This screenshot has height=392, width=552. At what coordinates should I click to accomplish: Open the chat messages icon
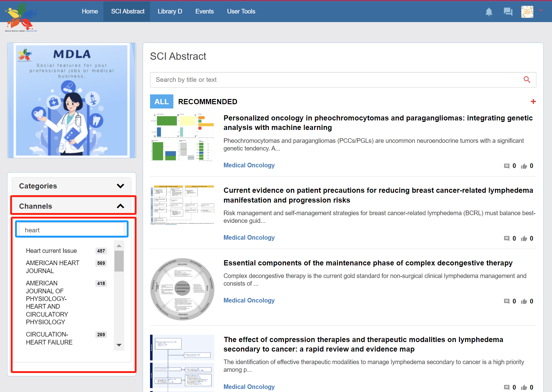(x=508, y=12)
